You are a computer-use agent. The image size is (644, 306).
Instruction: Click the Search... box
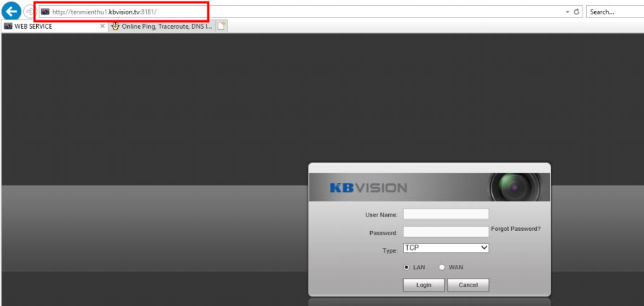615,12
